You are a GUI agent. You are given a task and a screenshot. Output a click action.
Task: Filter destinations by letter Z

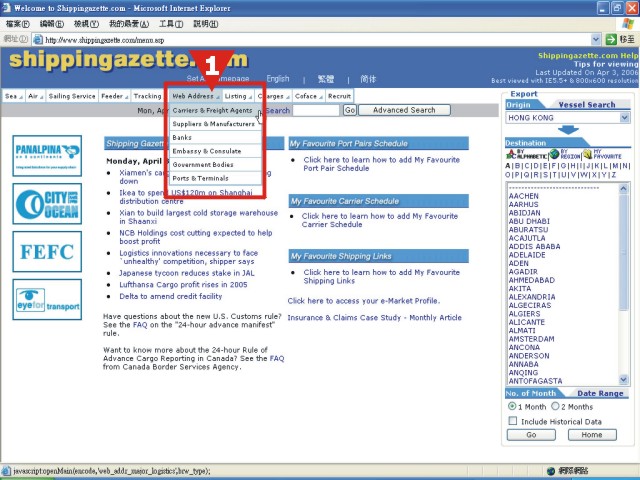pos(613,175)
